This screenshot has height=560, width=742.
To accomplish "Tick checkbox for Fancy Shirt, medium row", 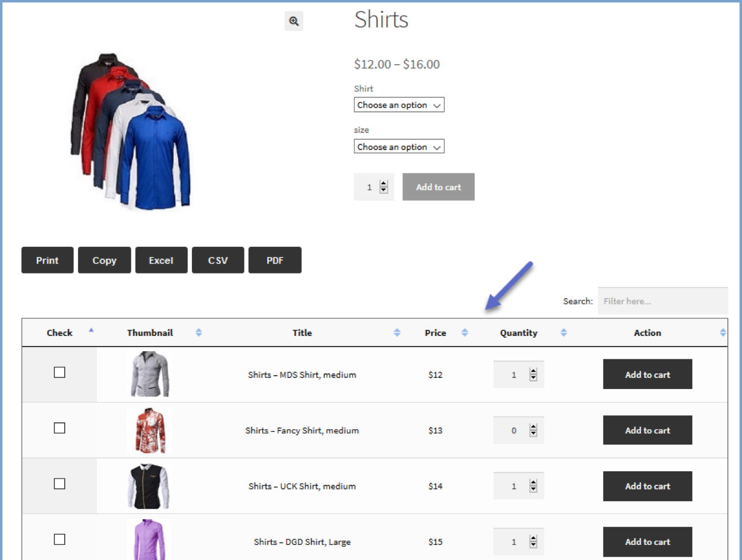I will [x=60, y=428].
